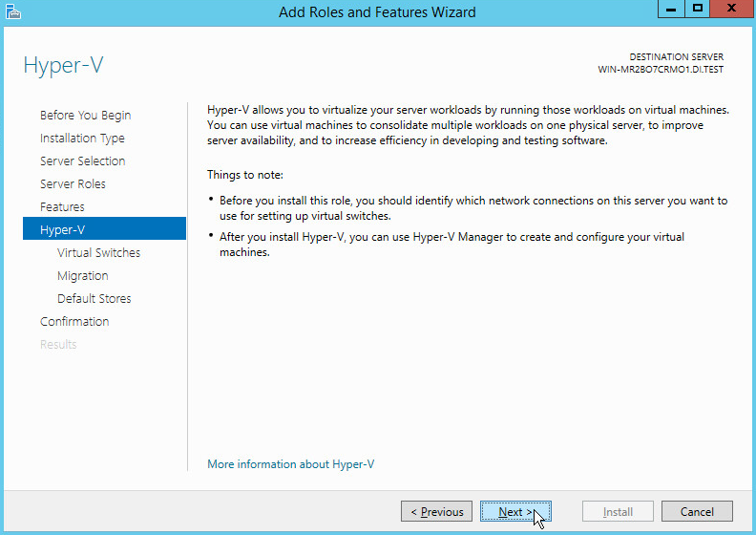
Task: Click the greyed-out Results step
Action: 58,345
